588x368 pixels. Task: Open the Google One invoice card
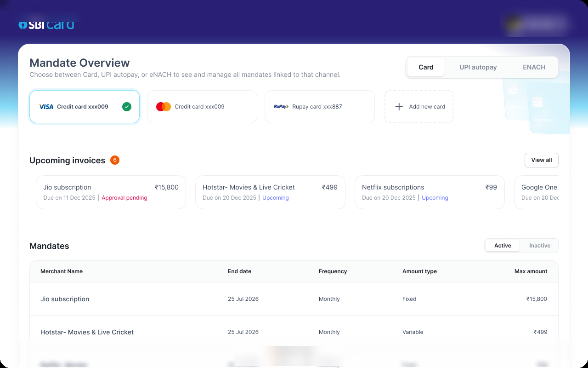(537, 192)
